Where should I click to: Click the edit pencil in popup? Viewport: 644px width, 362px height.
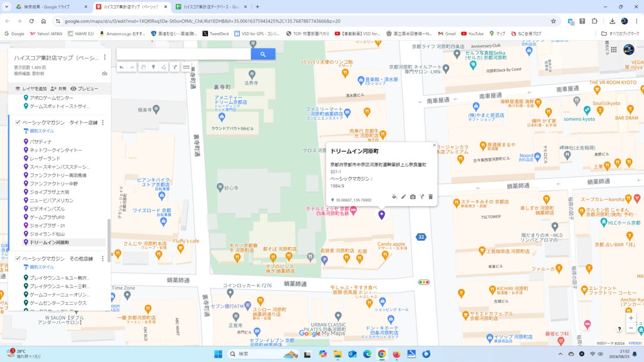tap(404, 197)
